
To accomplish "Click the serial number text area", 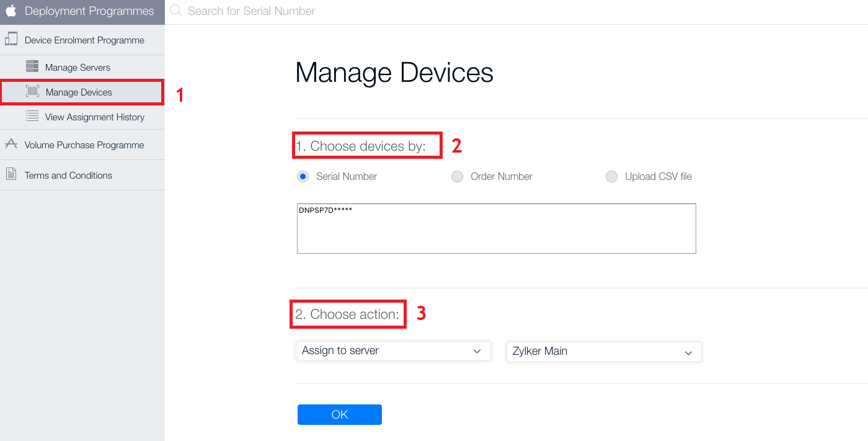I will (x=496, y=228).
